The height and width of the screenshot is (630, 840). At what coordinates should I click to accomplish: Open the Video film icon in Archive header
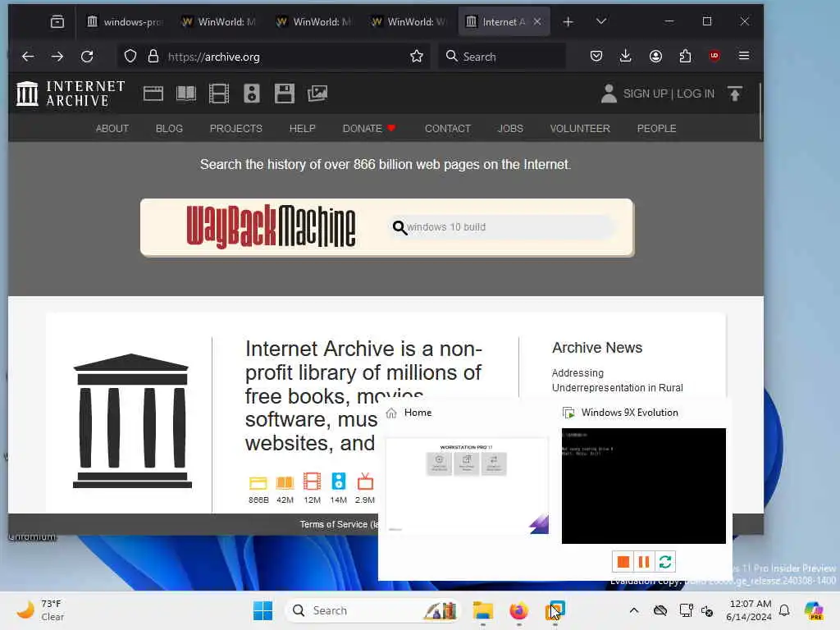(x=218, y=94)
